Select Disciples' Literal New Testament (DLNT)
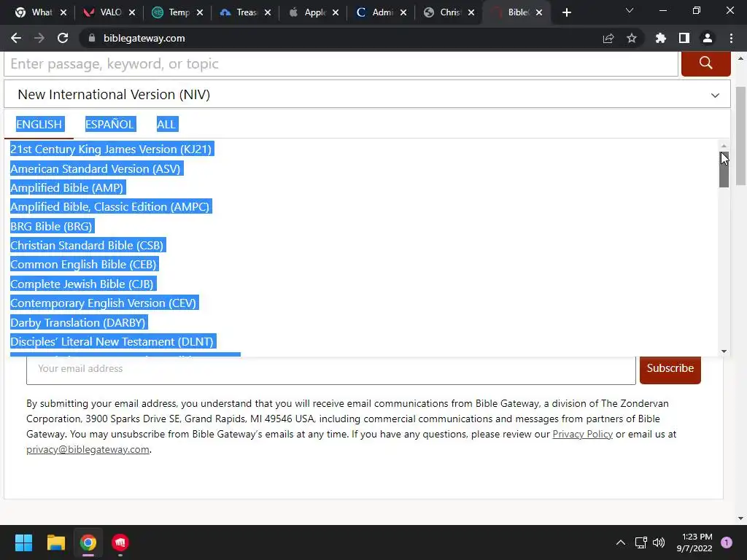This screenshot has height=560, width=747. (x=112, y=341)
